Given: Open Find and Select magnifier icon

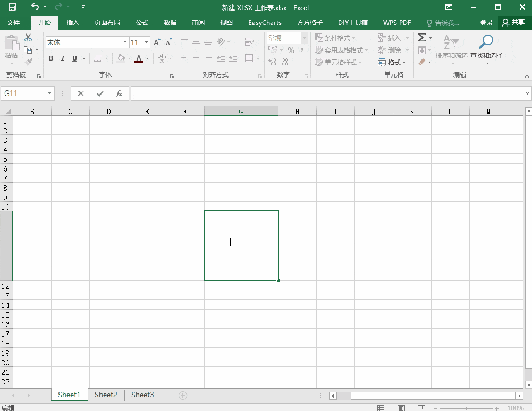Looking at the screenshot, I should point(486,42).
